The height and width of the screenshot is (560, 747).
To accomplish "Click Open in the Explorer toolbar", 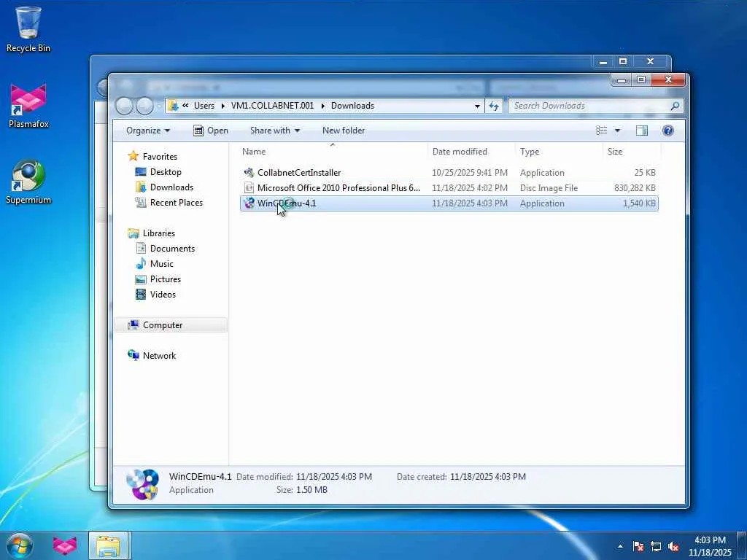I will click(211, 131).
